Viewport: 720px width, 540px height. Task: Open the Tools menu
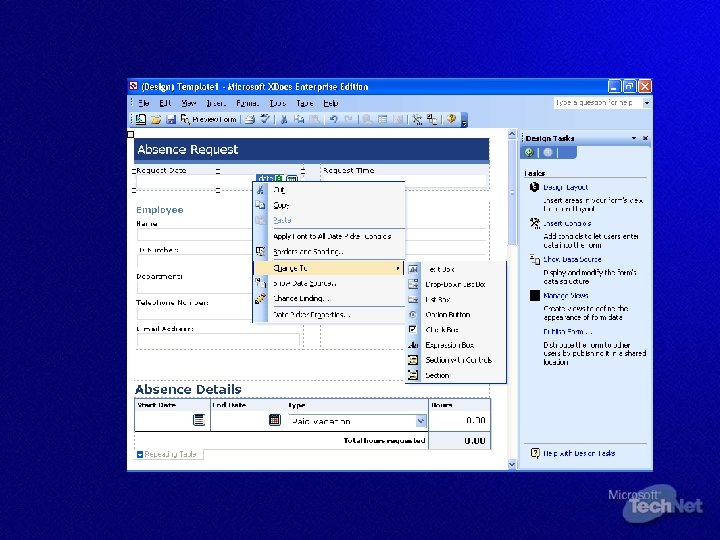pos(277,103)
